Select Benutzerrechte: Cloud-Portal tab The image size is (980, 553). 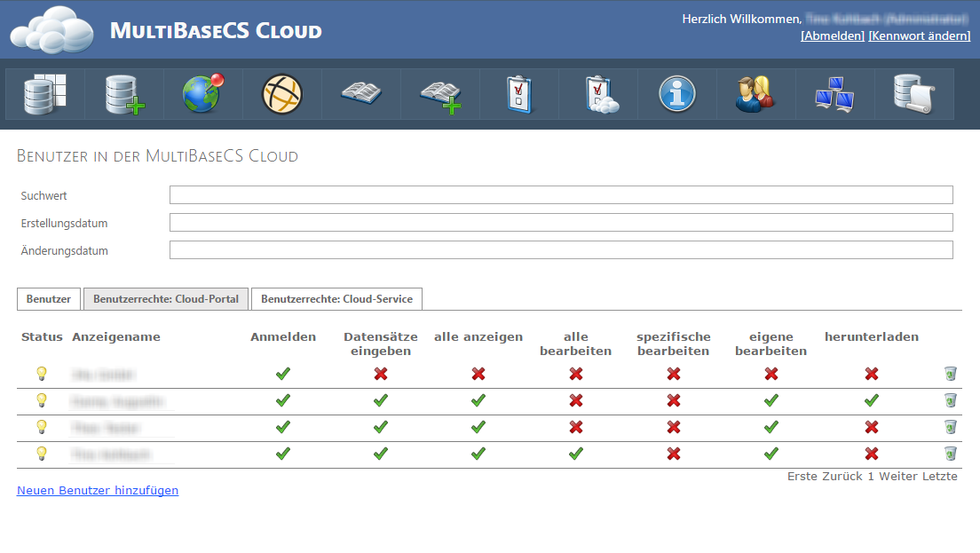pos(166,298)
